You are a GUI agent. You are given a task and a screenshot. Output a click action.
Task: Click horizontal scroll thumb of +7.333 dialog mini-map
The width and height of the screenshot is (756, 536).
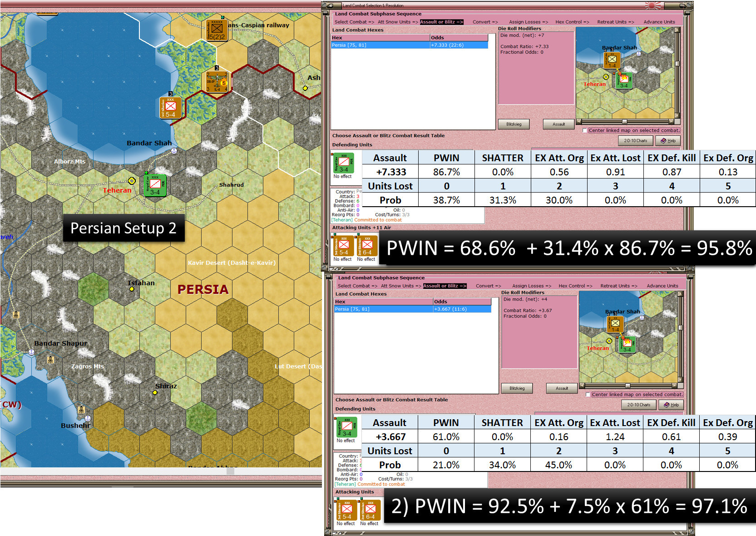pos(625,122)
